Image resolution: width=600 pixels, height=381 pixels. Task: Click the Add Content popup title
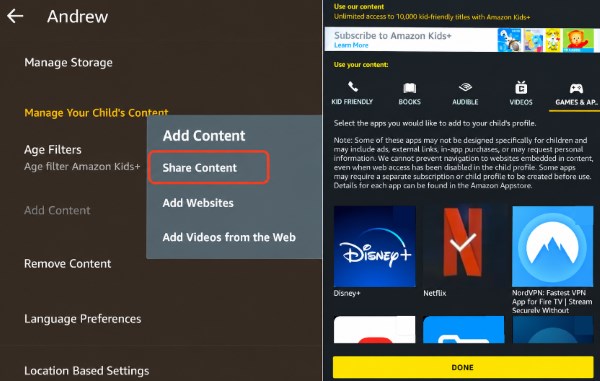(204, 136)
